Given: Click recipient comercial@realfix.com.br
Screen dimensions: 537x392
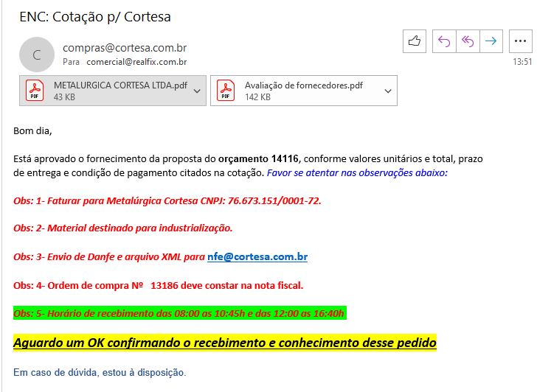Looking at the screenshot, I should coord(136,62).
